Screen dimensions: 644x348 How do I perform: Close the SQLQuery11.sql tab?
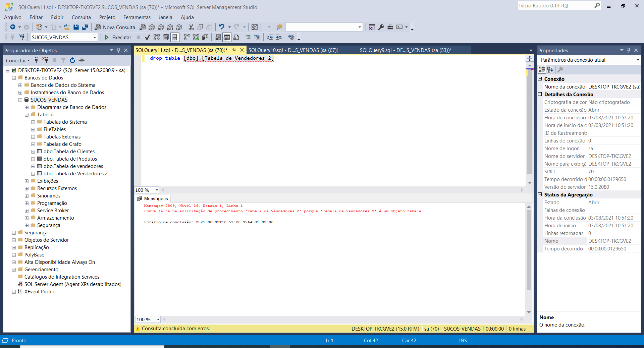click(241, 50)
